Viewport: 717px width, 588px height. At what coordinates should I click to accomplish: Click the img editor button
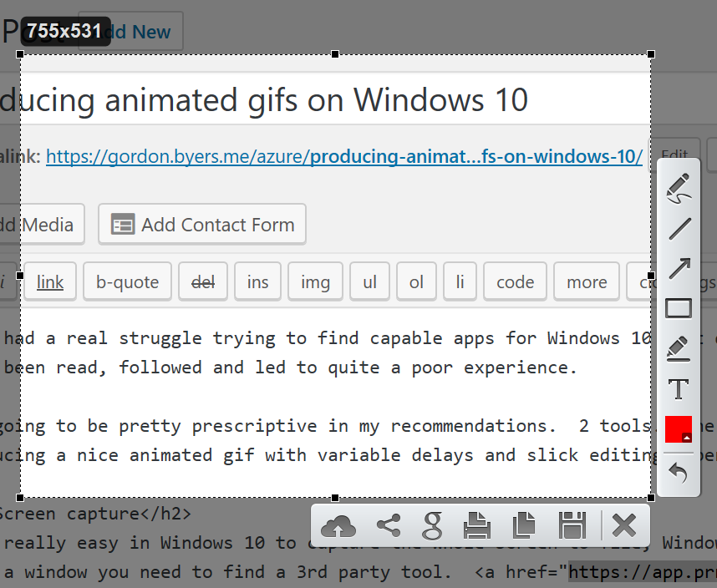[x=316, y=281]
